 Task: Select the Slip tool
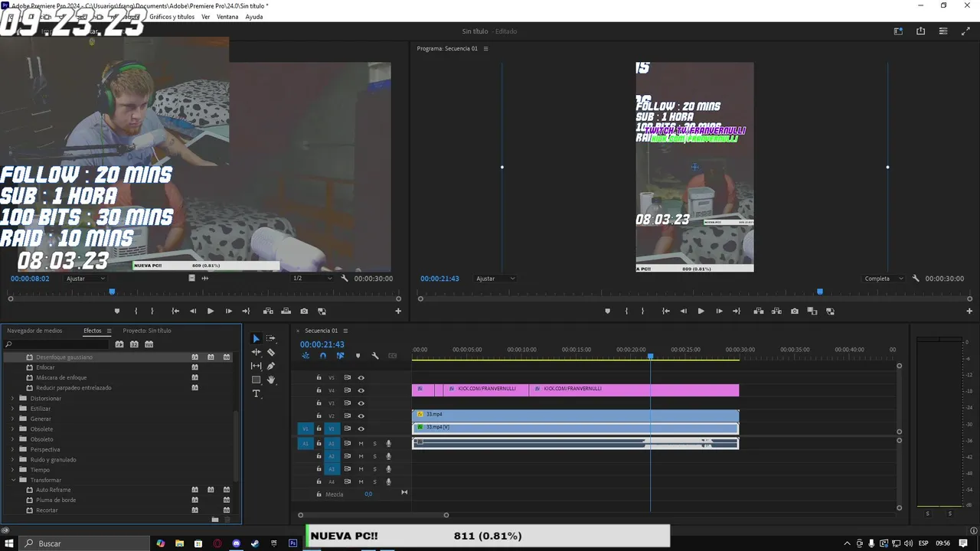[256, 366]
